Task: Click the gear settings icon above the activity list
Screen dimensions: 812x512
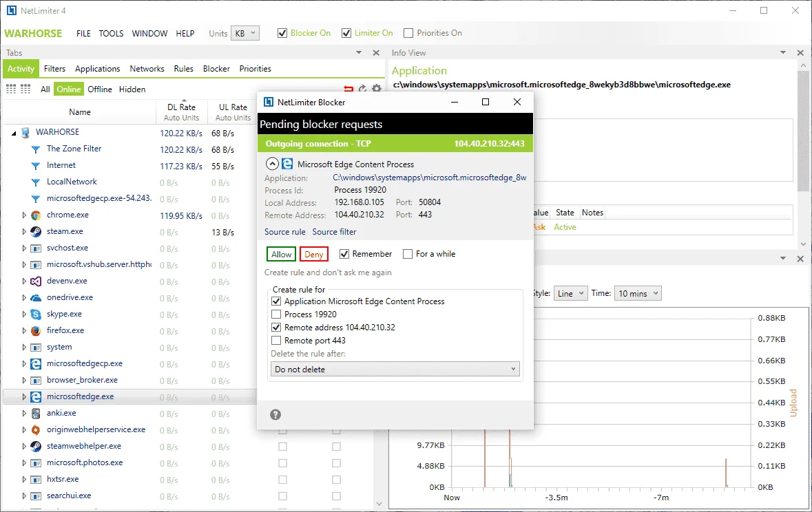Action: click(x=377, y=89)
